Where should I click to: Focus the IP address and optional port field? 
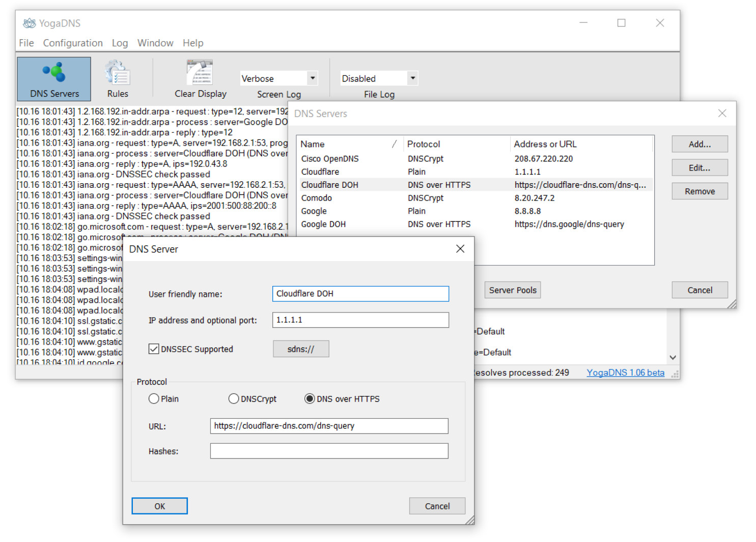coord(360,320)
